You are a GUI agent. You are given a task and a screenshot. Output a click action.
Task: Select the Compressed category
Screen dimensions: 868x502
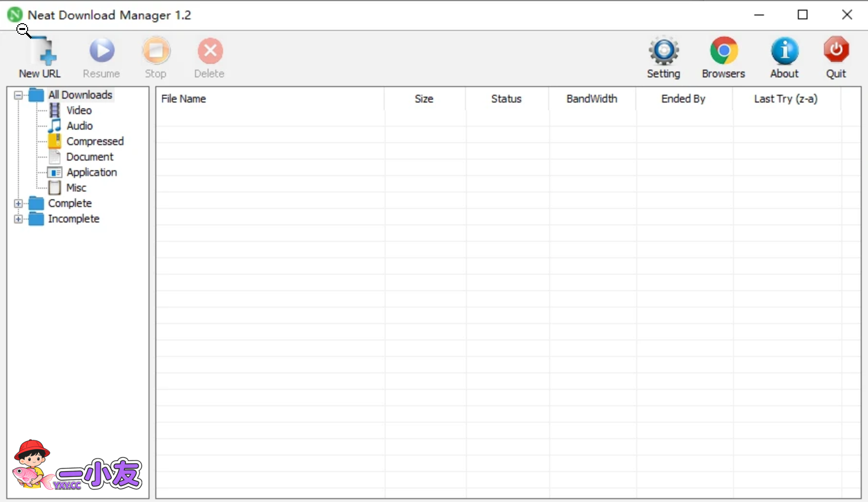[x=95, y=142]
